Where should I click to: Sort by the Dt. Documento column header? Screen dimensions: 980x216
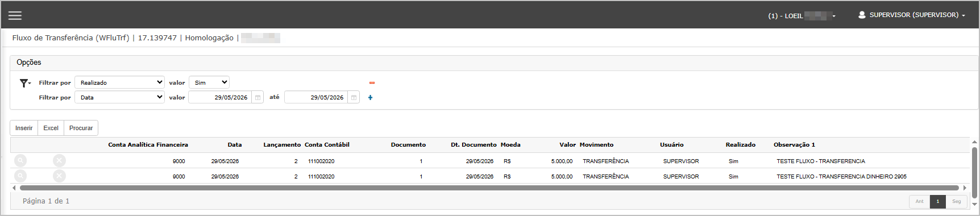click(x=474, y=145)
